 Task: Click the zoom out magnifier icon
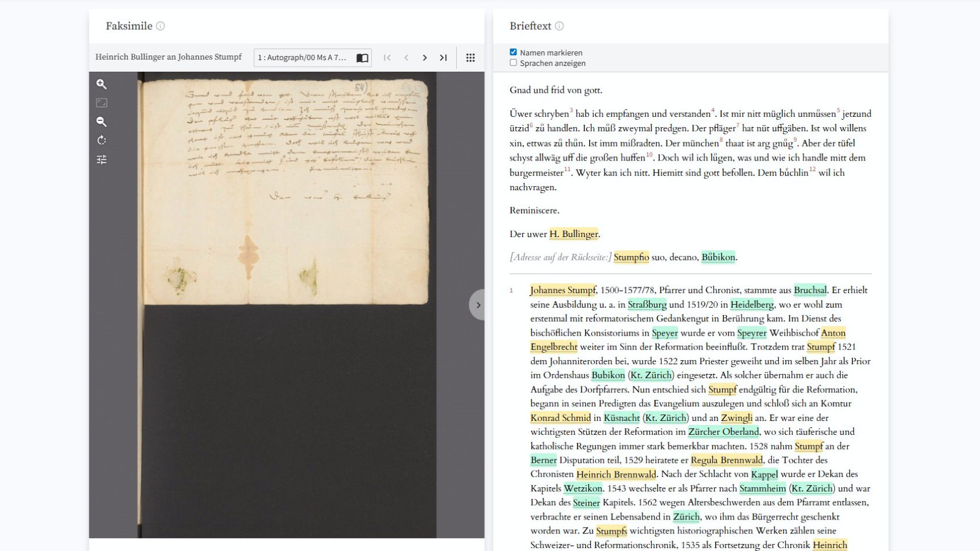coord(101,121)
